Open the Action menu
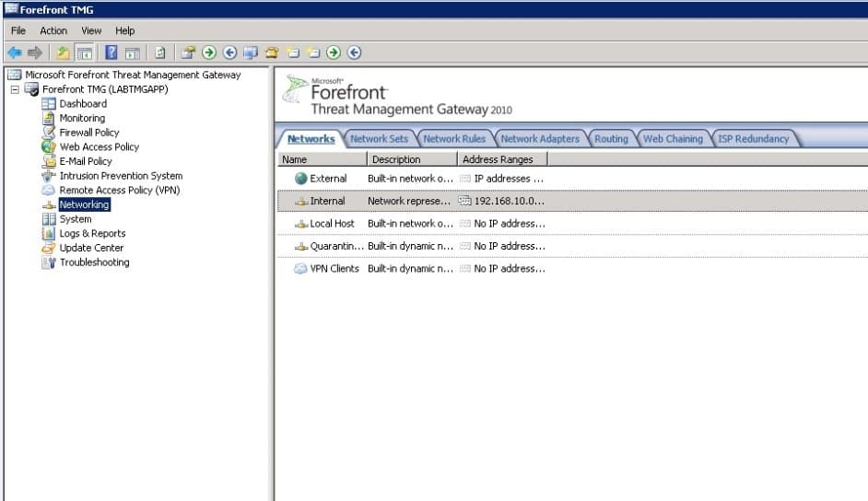 pos(53,30)
